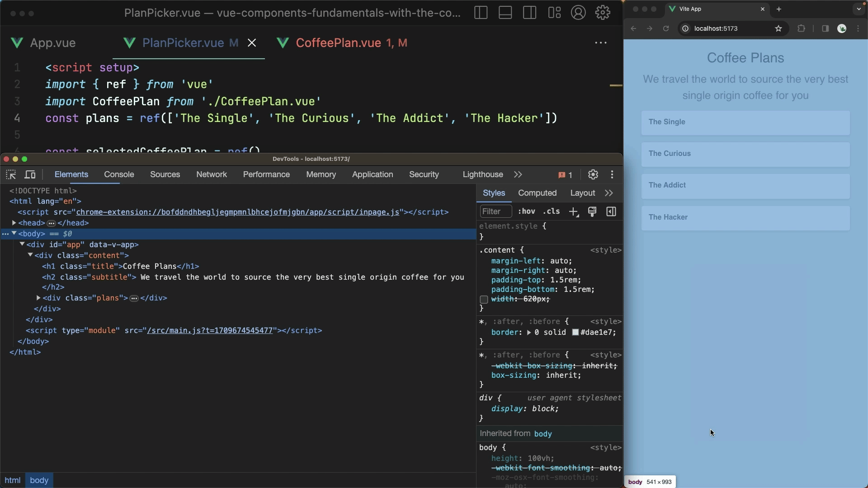Open a new Chrome tab
This screenshot has height=488, width=868.
[779, 9]
